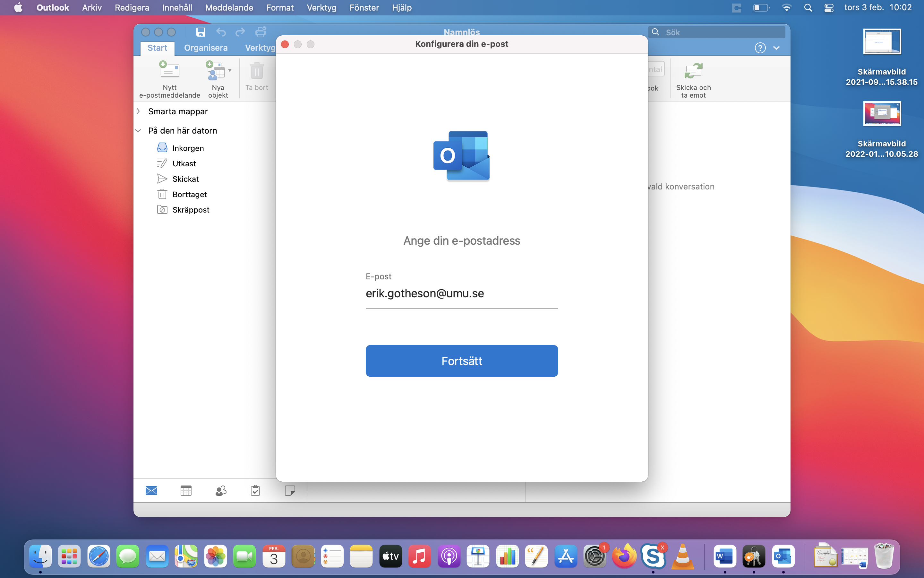Open the Tasks view icon

point(255,491)
